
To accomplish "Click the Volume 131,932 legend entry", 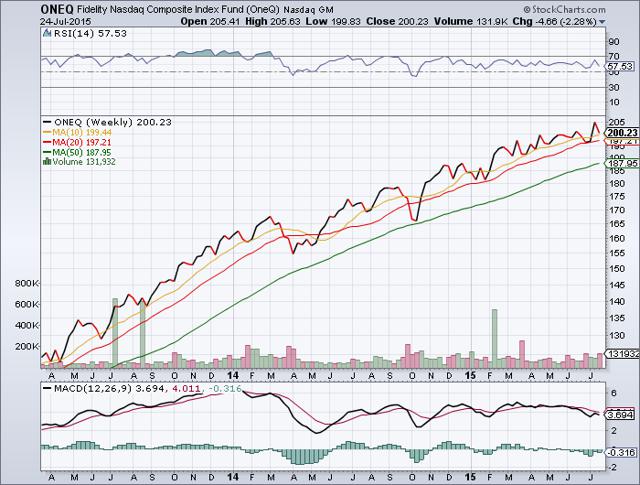I will tap(84, 162).
